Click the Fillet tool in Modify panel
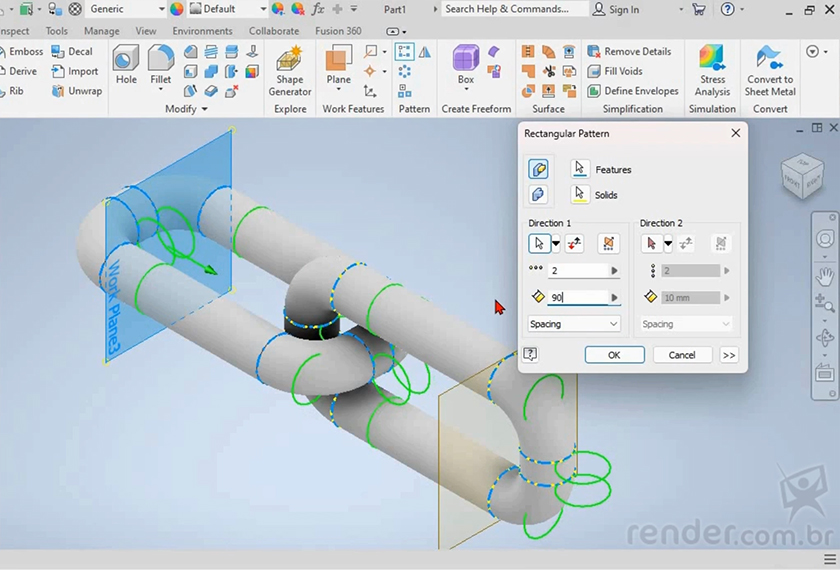 [x=160, y=68]
